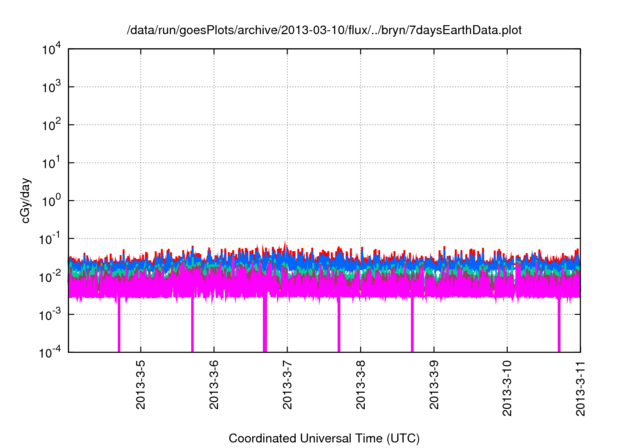640x448 pixels.
Task: Click the 10^4 y-axis tick label
Action: (51, 50)
